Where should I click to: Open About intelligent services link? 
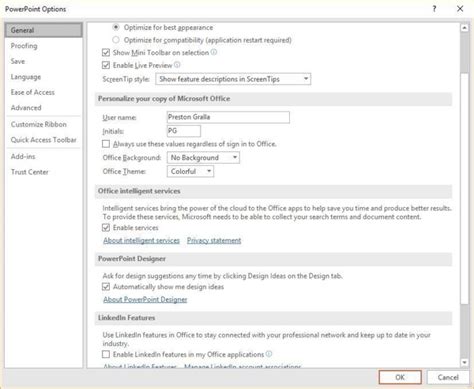[x=141, y=240]
